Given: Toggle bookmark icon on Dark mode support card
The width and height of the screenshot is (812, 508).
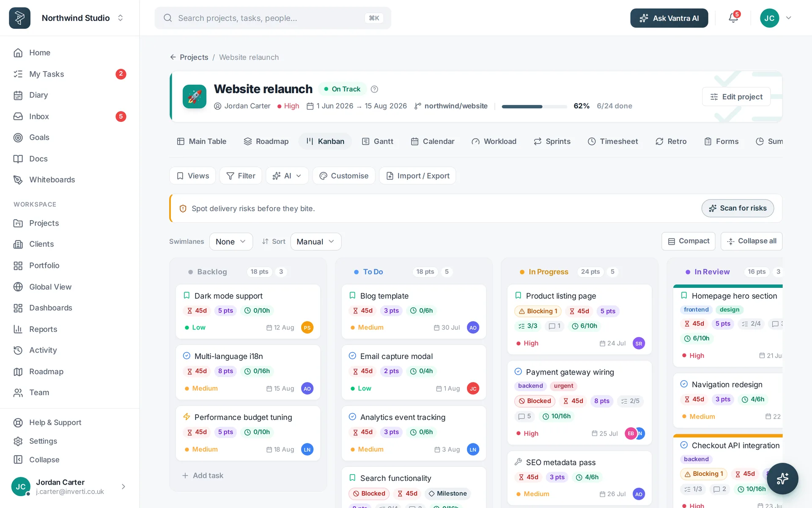Looking at the screenshot, I should (x=187, y=295).
